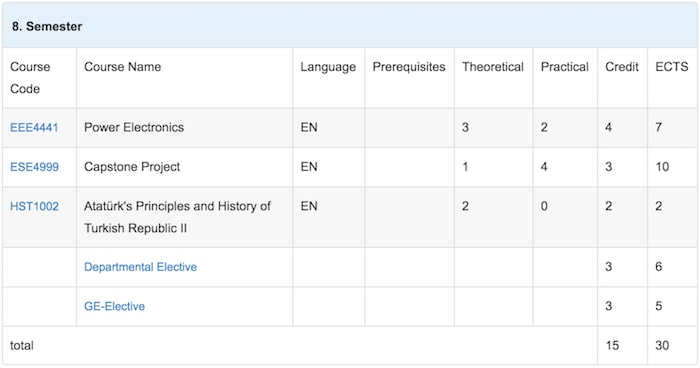Select the Course Code column header
This screenshot has height=368, width=700.
tap(30, 78)
